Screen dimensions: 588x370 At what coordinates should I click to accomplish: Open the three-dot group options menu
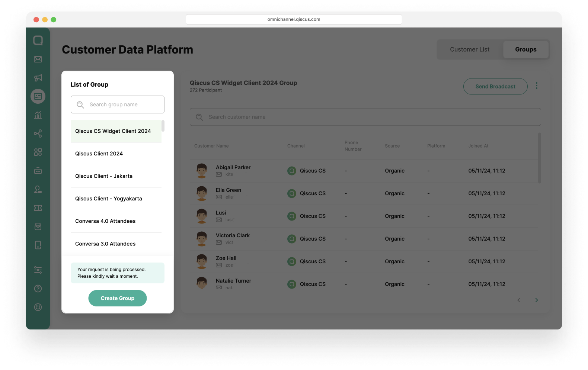(x=537, y=86)
